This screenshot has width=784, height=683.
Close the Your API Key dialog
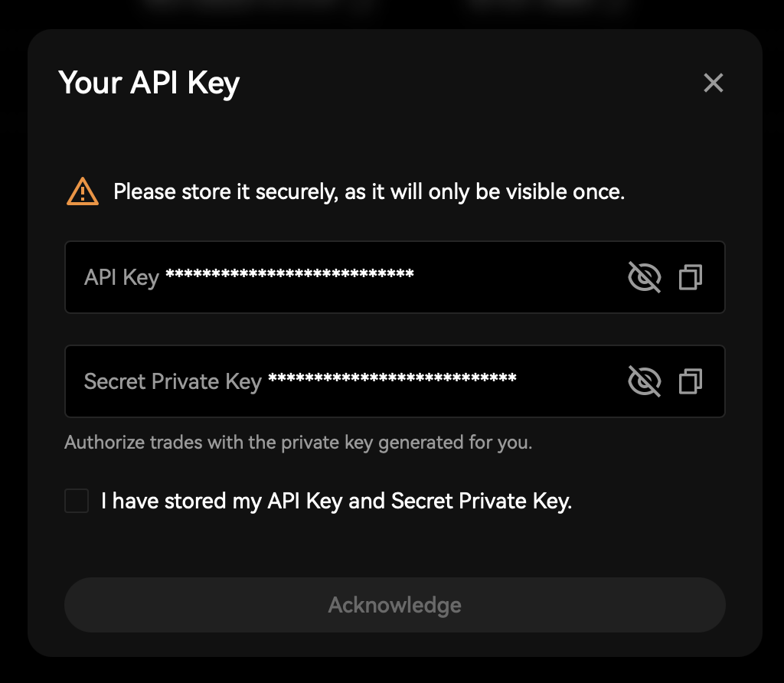point(713,83)
